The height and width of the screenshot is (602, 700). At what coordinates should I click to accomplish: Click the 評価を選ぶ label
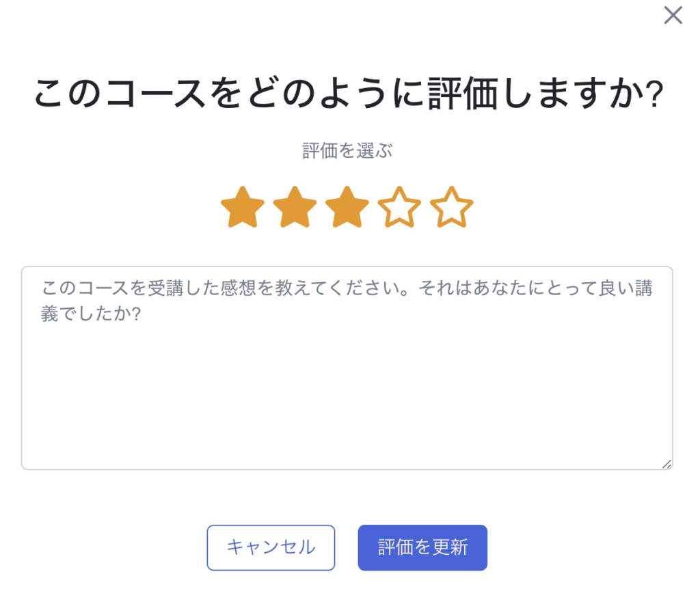click(x=347, y=151)
